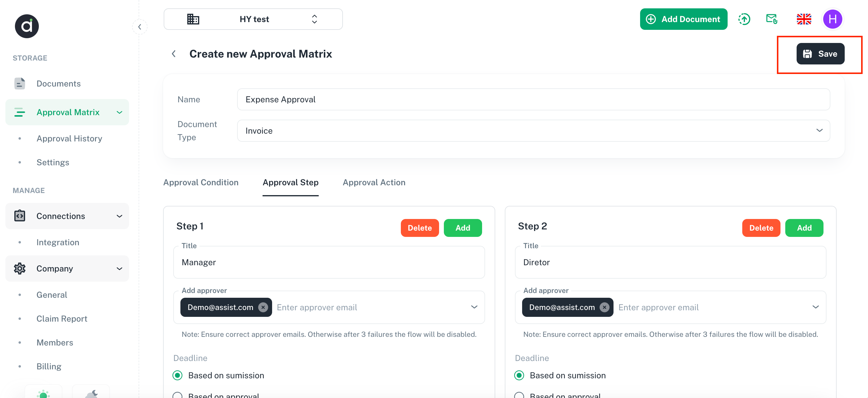This screenshot has height=398, width=868.
Task: Expand the Step 2 approver email dropdown arrow
Action: tap(815, 307)
